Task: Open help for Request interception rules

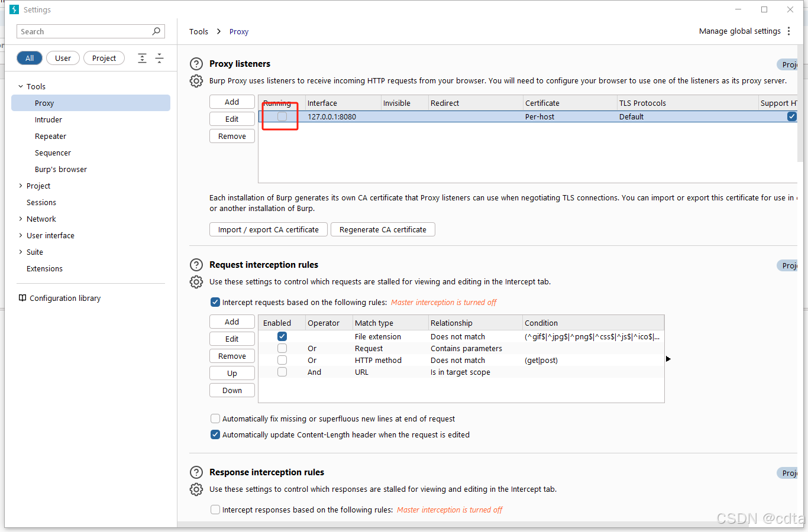Action: point(196,265)
